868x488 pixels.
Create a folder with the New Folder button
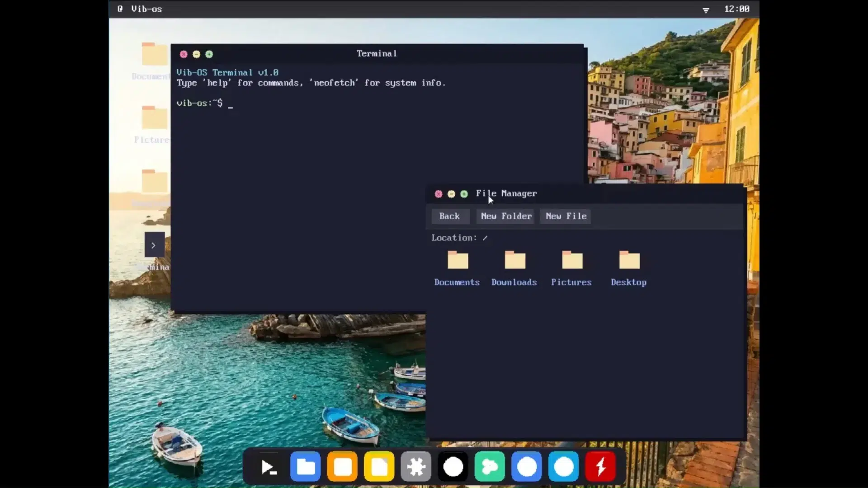coord(505,216)
